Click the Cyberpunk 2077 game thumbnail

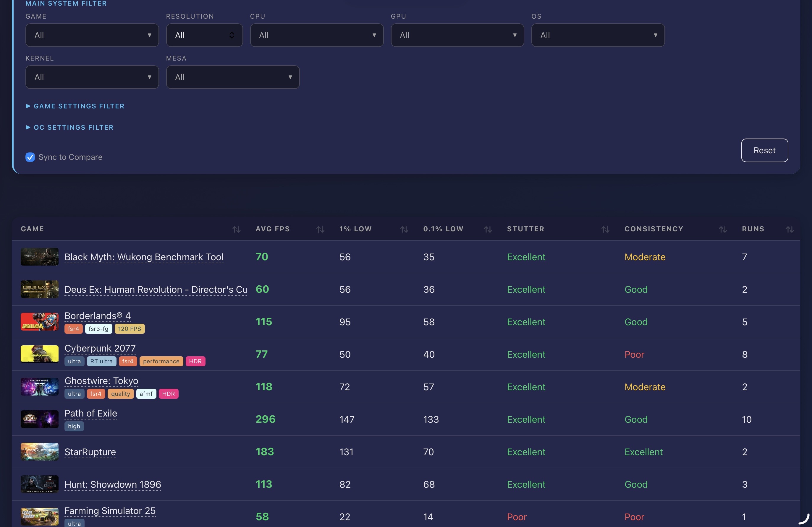[39, 354]
